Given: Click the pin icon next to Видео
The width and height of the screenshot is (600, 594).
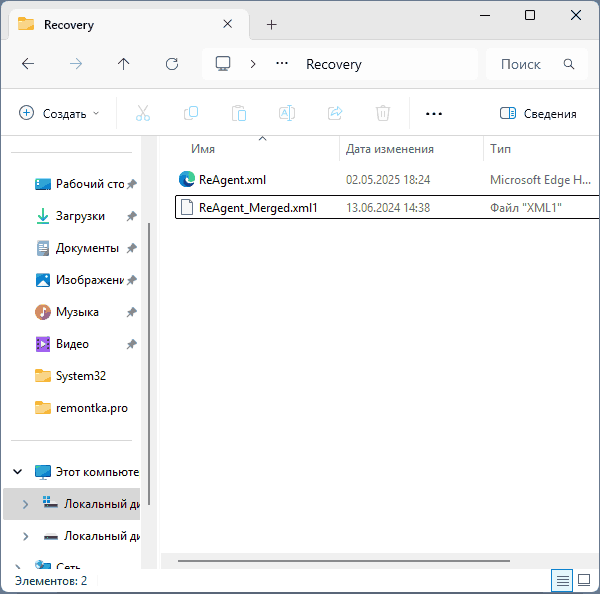Looking at the screenshot, I should [132, 344].
